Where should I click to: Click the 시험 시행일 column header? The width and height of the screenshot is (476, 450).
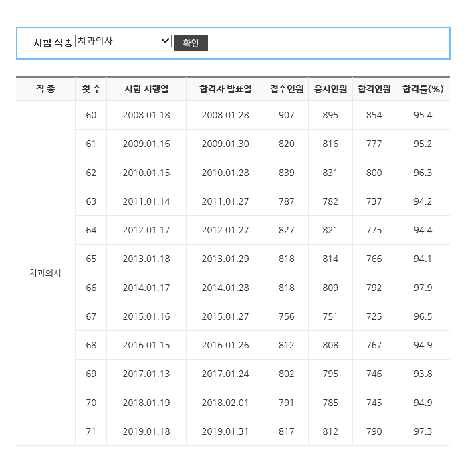click(x=146, y=89)
